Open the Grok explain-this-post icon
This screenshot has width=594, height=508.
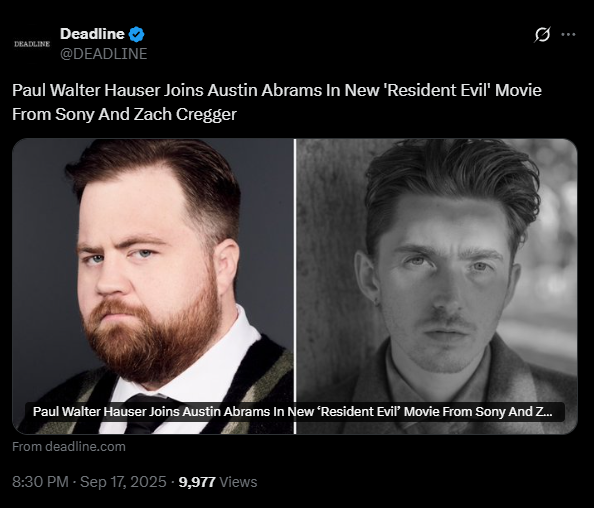coord(542,34)
